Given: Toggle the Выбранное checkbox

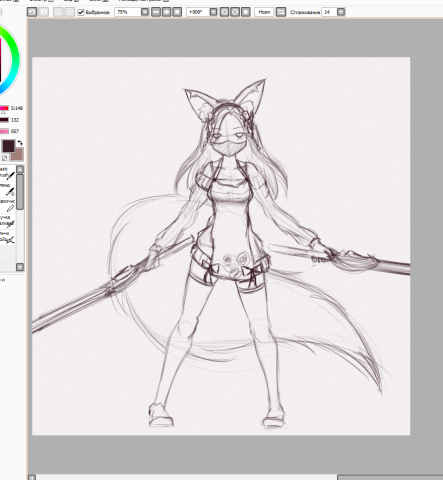Looking at the screenshot, I should click(x=80, y=12).
